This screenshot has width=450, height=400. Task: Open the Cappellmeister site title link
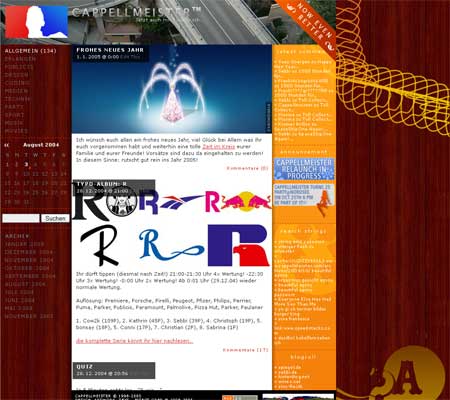tap(136, 12)
